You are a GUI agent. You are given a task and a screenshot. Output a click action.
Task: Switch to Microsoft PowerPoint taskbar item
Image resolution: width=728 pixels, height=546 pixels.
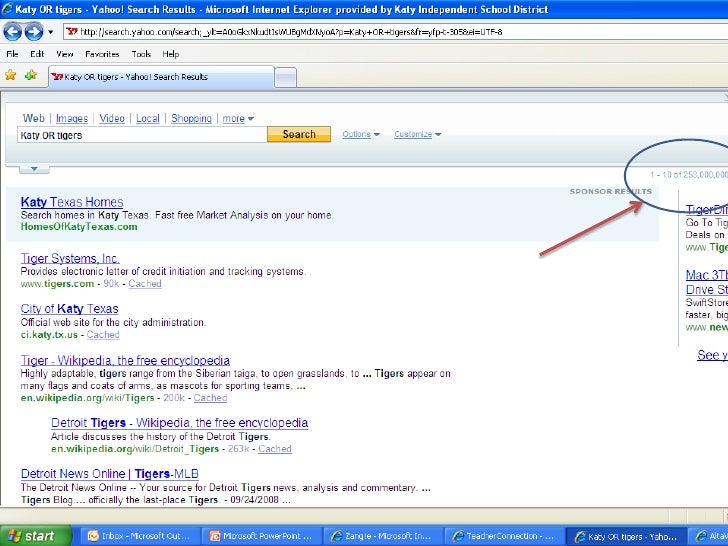(261, 536)
